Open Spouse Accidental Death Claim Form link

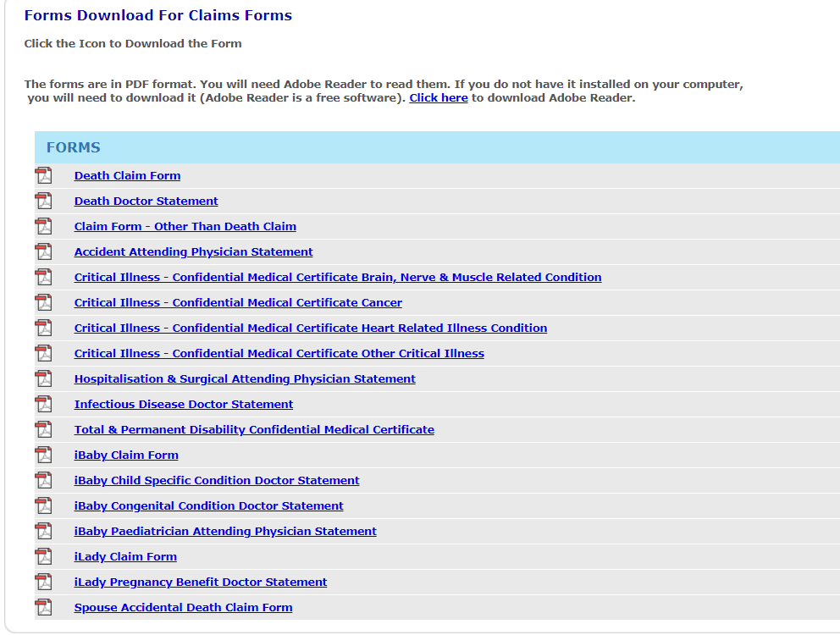pos(183,608)
